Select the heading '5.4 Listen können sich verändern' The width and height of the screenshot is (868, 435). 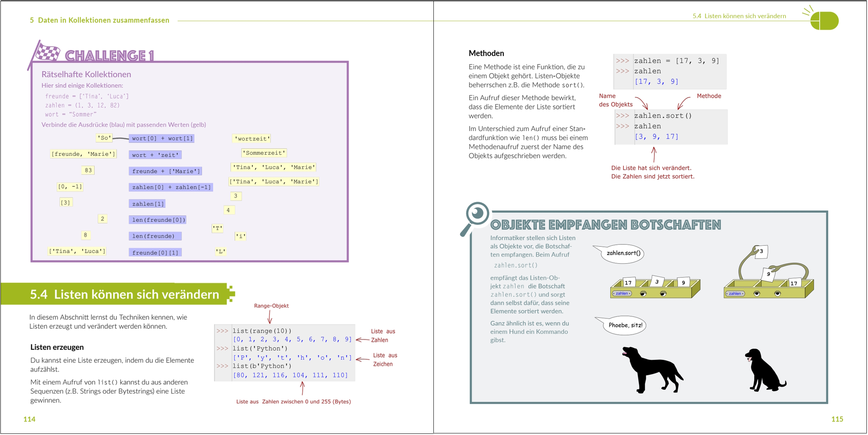(124, 294)
